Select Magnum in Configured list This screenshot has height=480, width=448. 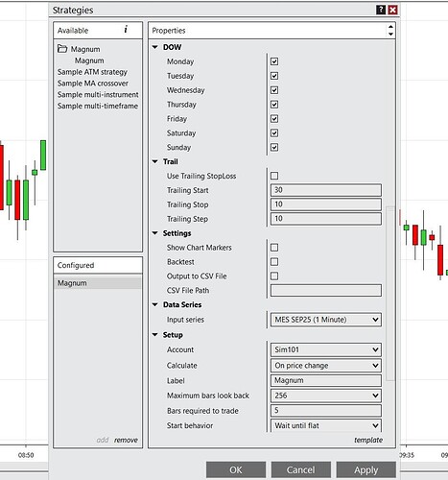pyautogui.click(x=98, y=283)
